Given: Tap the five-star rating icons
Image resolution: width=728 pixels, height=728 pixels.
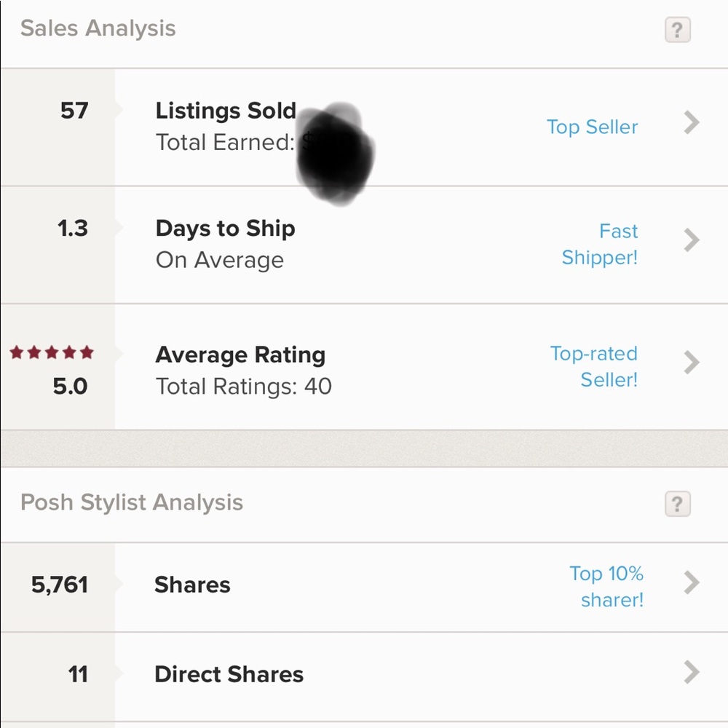Looking at the screenshot, I should click(x=52, y=352).
